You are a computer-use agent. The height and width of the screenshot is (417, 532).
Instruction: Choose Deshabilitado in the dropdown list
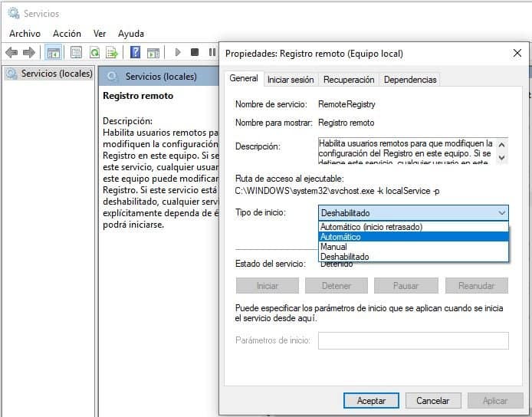click(413, 257)
